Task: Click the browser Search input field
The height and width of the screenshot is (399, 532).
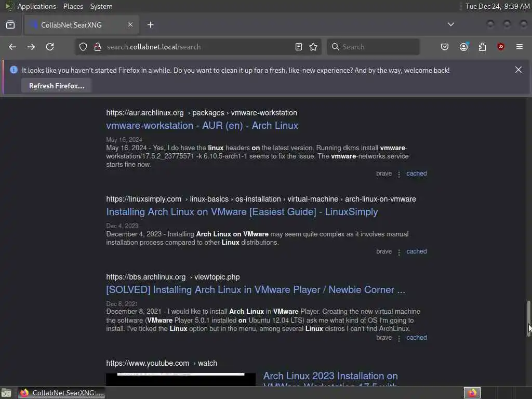Action: [x=373, y=47]
